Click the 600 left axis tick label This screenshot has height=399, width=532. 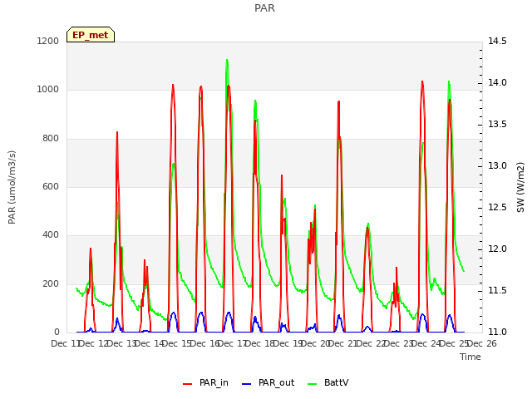tap(51, 186)
